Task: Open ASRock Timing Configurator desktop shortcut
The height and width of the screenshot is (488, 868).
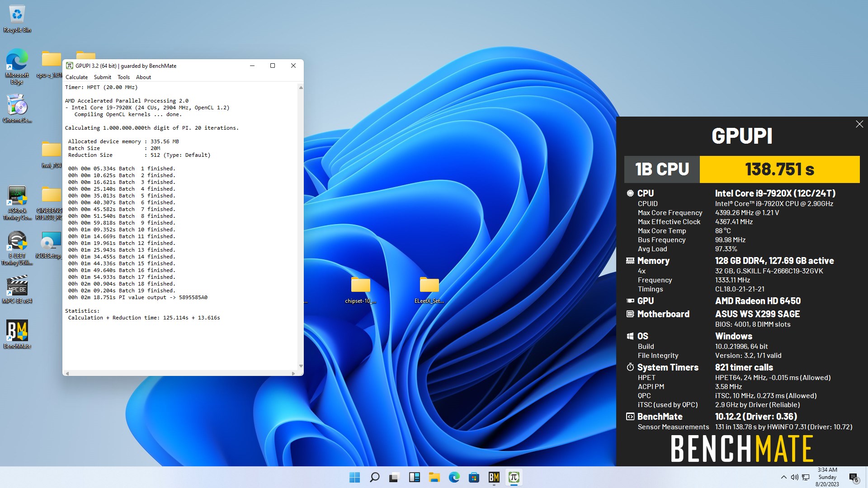Action: point(17,202)
